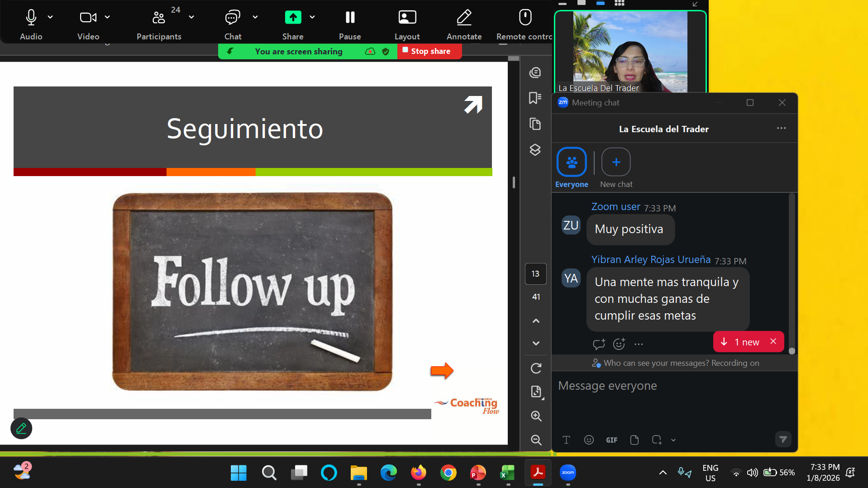Open the emoji picker in chat toolbar
Image resolution: width=868 pixels, height=488 pixels.
(589, 440)
